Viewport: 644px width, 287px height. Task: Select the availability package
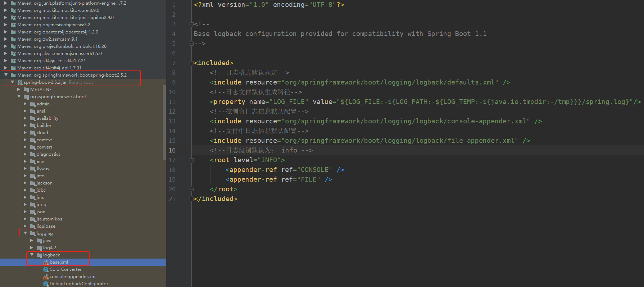[x=47, y=118]
